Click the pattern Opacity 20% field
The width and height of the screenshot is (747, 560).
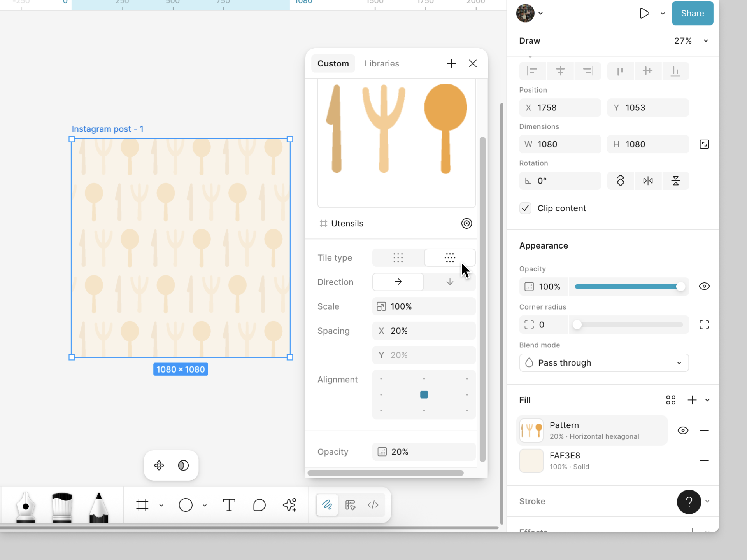[424, 452]
